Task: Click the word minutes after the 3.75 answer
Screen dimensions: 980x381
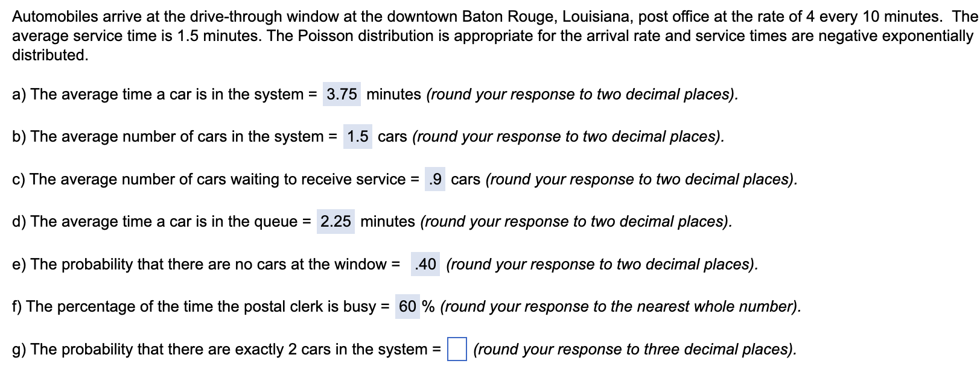Action: [395, 95]
